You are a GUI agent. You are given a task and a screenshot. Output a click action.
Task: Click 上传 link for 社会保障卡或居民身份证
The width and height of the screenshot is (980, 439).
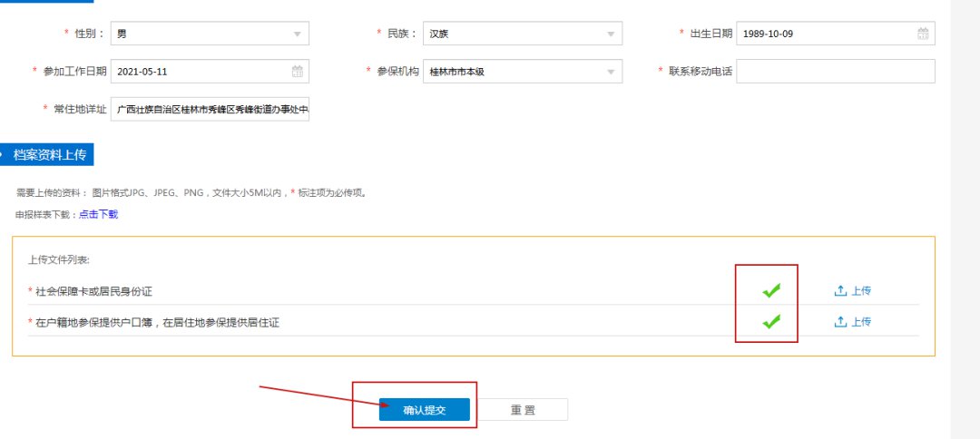(x=861, y=291)
